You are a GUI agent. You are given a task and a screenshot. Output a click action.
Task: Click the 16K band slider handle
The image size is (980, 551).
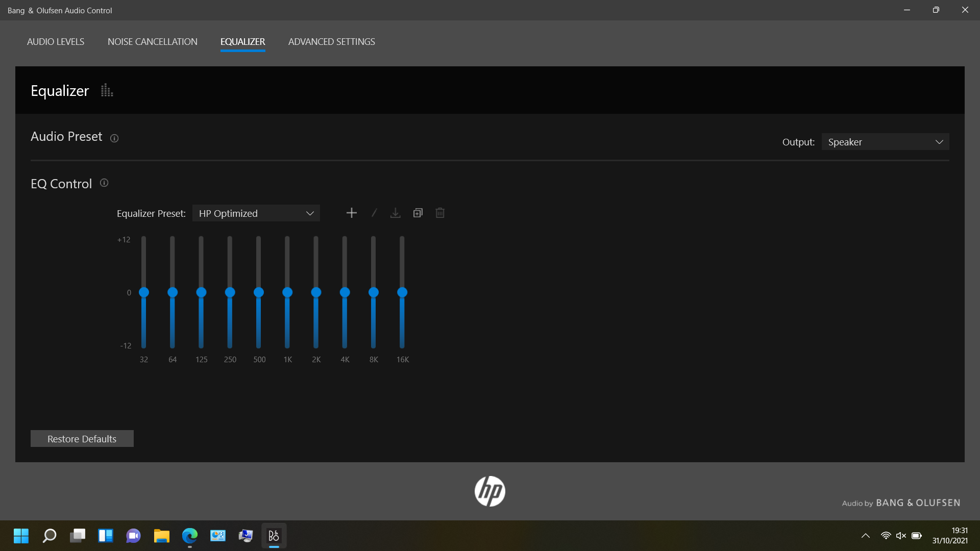point(402,292)
